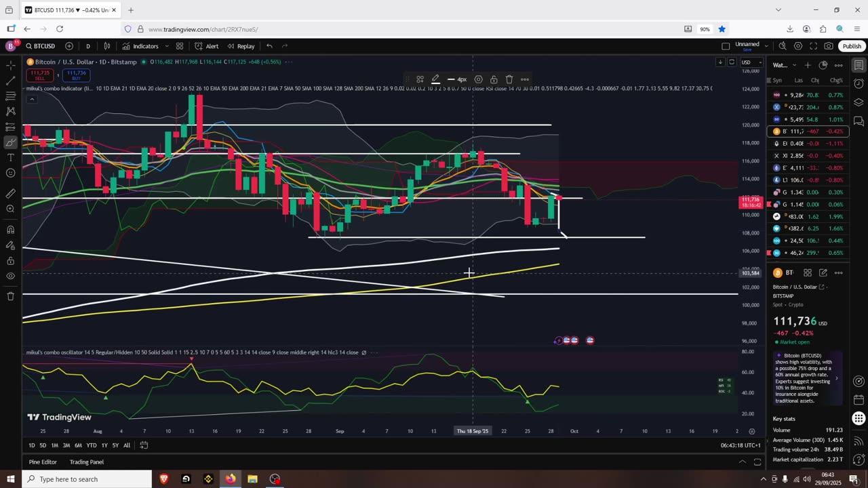Select the ruler measure tool
Viewport: 868px width, 488px height.
point(10,193)
